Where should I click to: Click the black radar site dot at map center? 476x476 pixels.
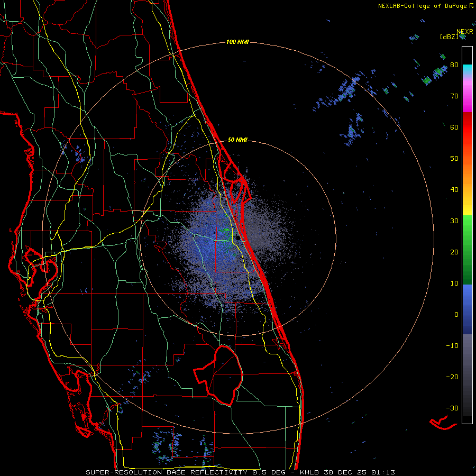(x=237, y=237)
